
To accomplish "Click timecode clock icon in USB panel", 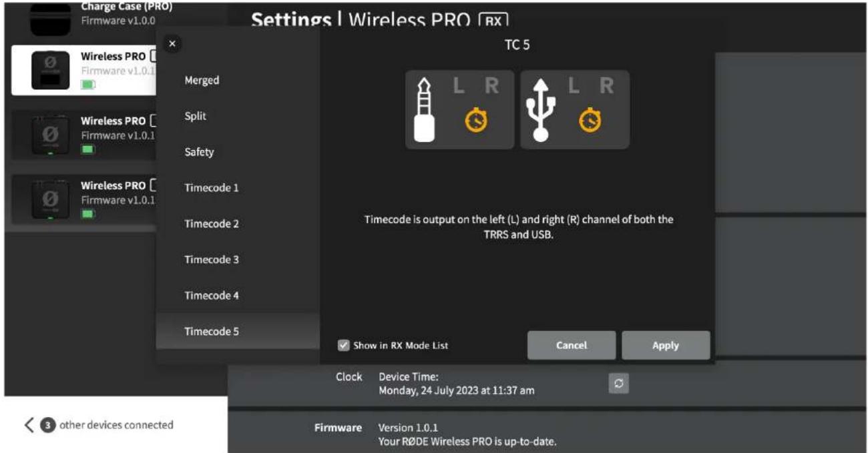I will click(590, 121).
